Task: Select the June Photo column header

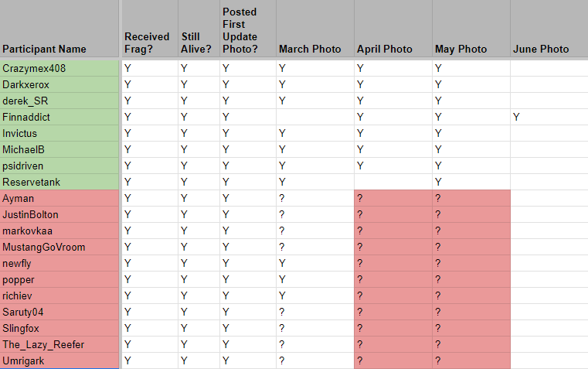Action: pos(547,49)
